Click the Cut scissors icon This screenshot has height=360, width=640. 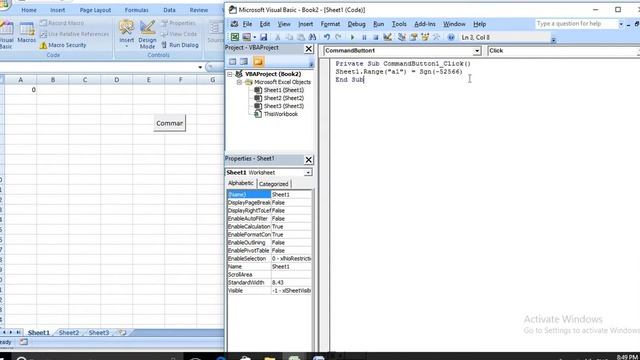tap(278, 37)
